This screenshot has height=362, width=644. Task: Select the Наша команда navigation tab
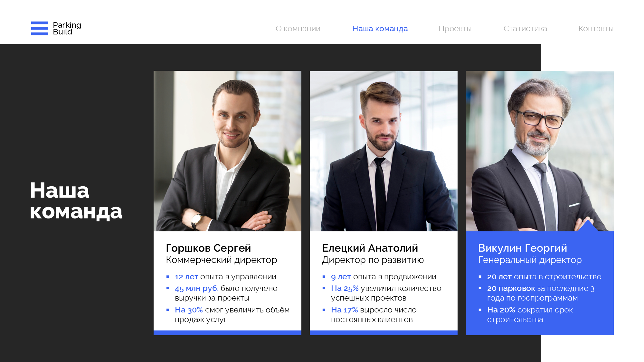pos(380,29)
